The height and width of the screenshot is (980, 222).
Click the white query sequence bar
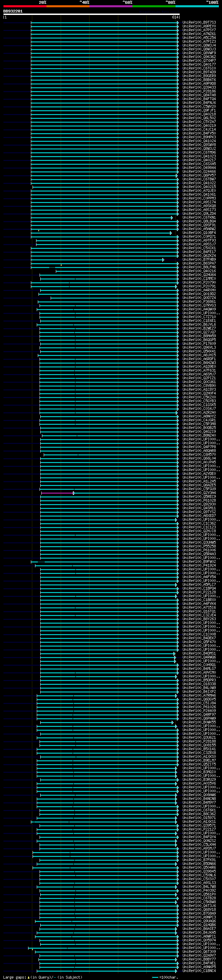(92, 15)
